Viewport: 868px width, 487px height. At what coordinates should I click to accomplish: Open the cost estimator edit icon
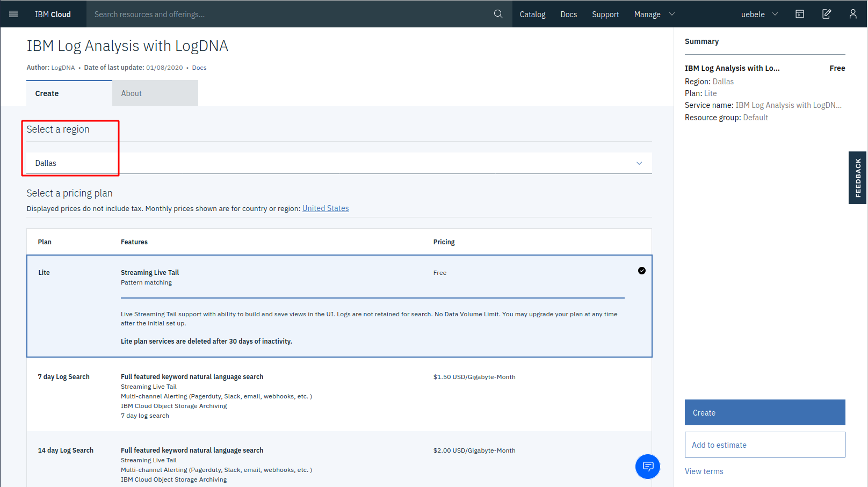tap(827, 14)
